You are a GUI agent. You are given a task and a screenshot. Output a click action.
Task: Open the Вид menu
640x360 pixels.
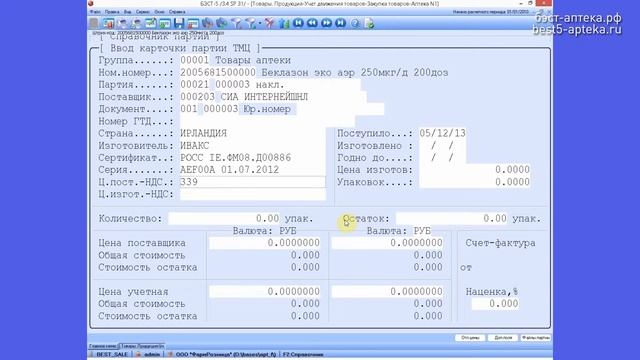128,12
